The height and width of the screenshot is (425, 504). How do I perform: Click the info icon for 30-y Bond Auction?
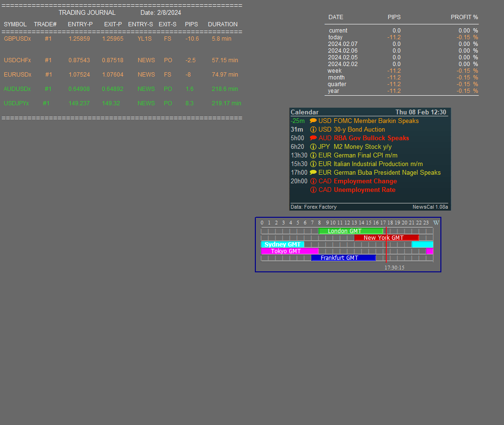click(313, 129)
